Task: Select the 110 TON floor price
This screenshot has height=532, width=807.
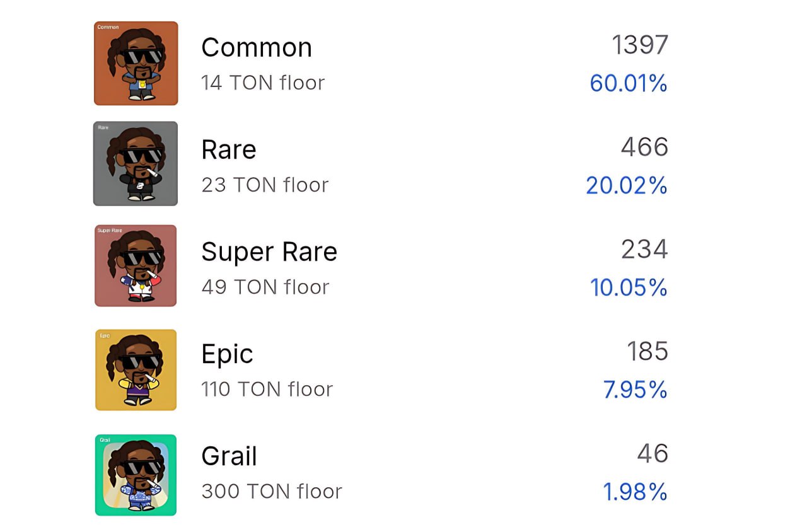Action: 267,389
